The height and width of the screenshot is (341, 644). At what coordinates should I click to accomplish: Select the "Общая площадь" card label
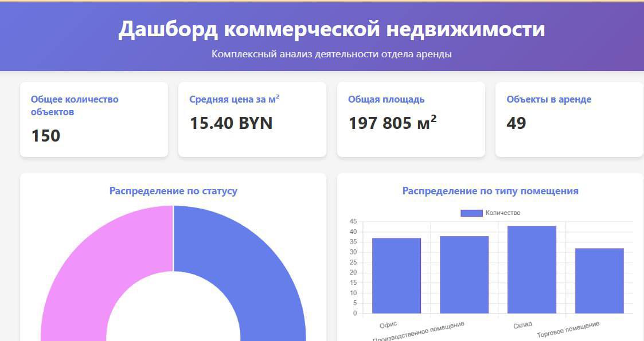[x=386, y=99]
